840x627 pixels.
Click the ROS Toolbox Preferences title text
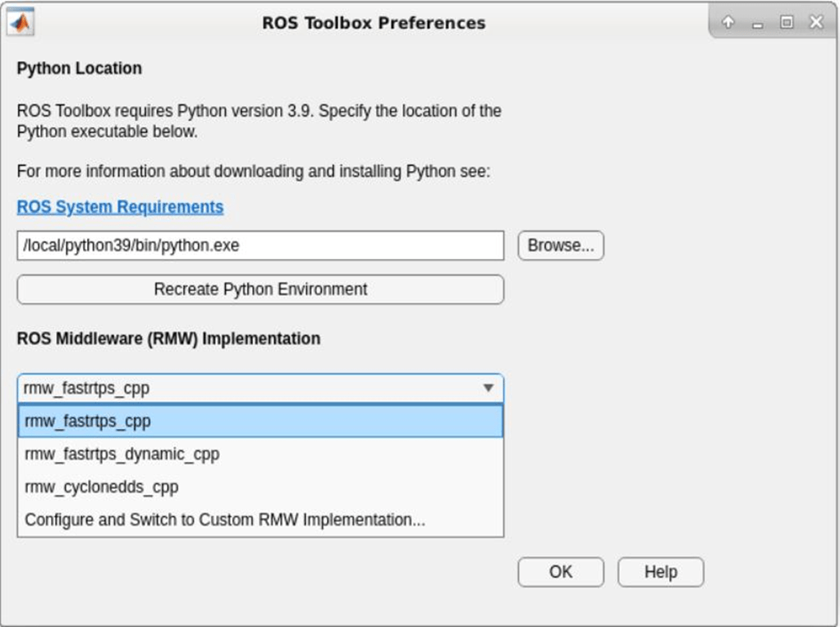(x=374, y=23)
